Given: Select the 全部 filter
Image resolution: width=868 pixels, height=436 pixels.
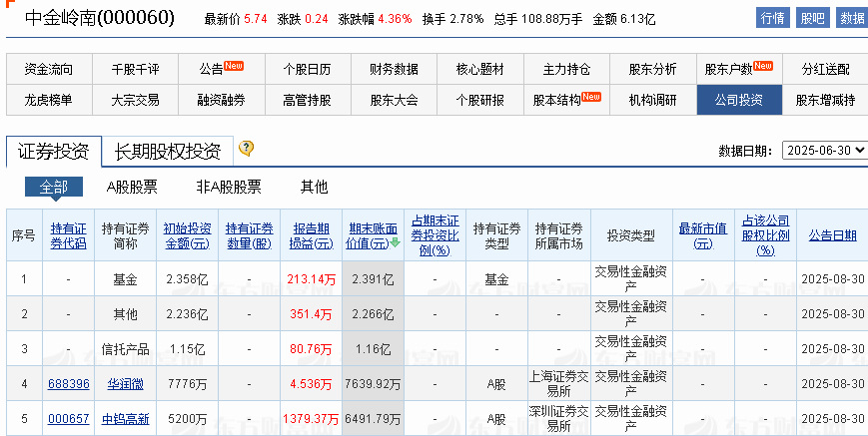Looking at the screenshot, I should click(54, 187).
